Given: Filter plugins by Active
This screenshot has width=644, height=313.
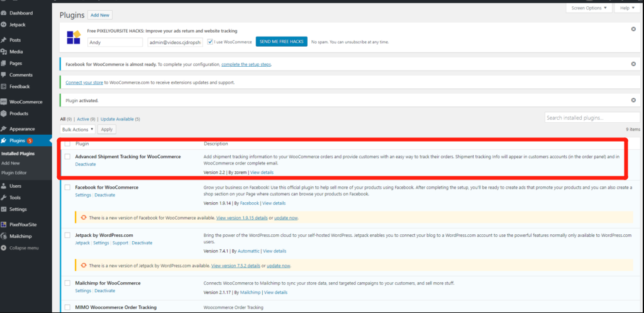Looking at the screenshot, I should tap(83, 119).
